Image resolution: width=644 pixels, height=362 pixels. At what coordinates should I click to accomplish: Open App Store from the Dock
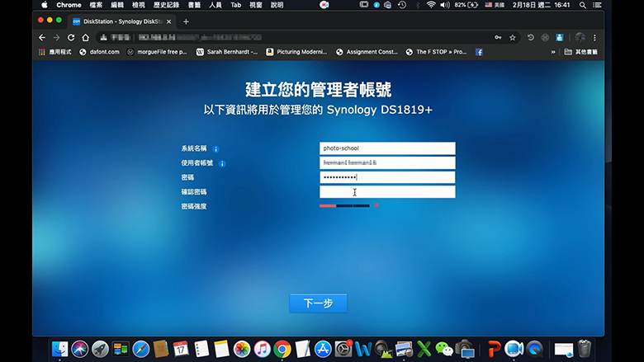pos(323,350)
